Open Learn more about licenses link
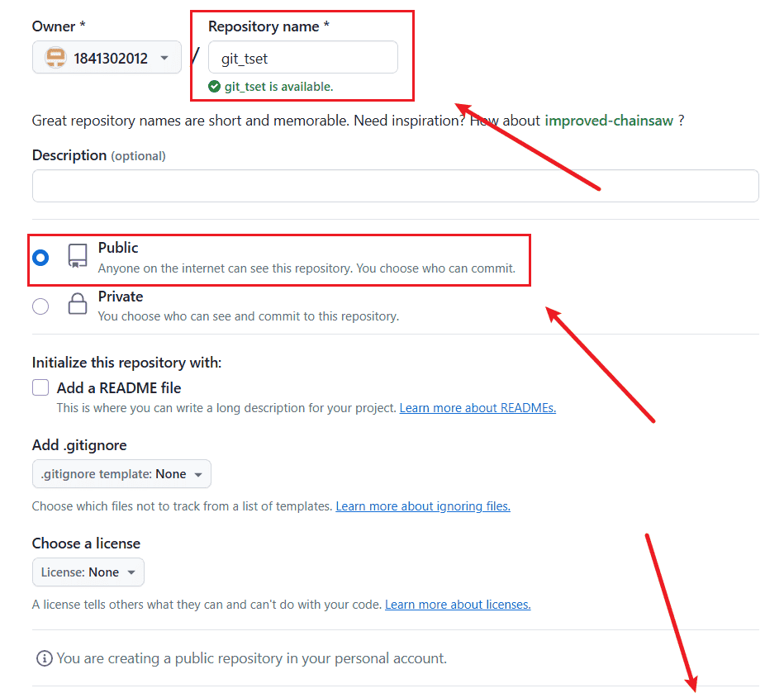Screen dimensions: 784x693 [458, 605]
